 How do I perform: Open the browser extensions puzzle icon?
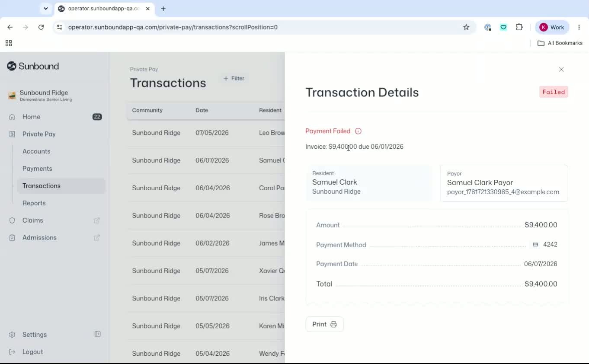click(519, 27)
